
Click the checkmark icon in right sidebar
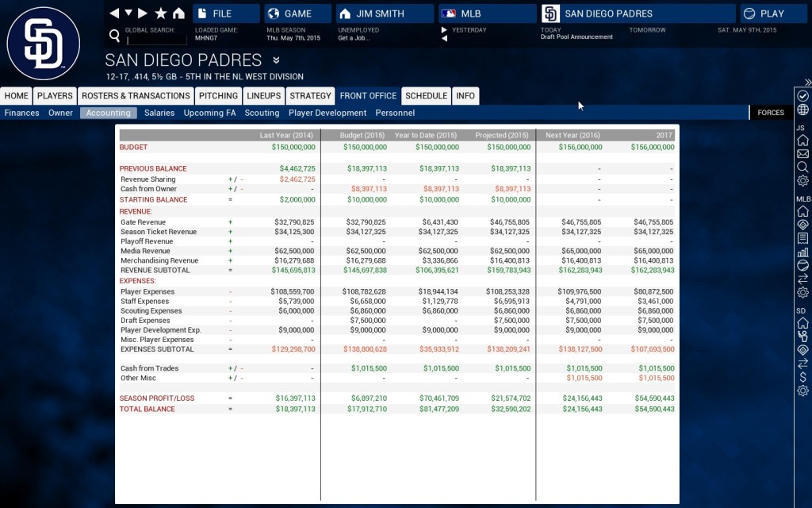point(802,95)
